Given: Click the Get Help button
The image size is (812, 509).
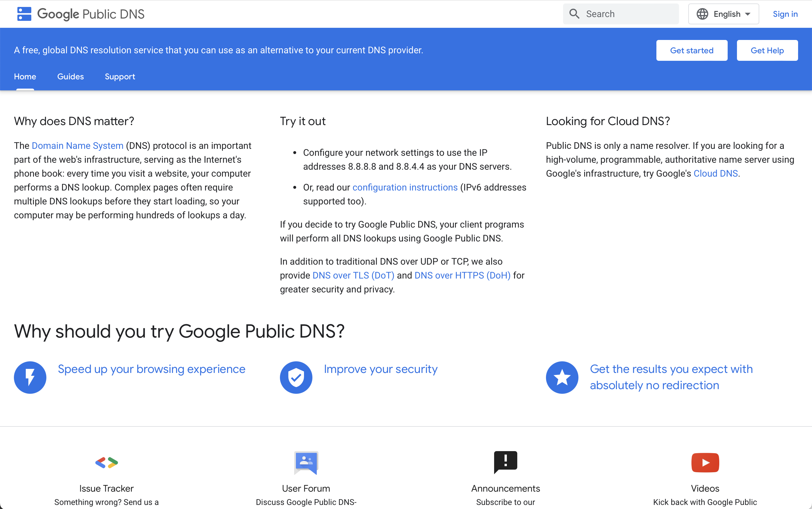Looking at the screenshot, I should (767, 50).
